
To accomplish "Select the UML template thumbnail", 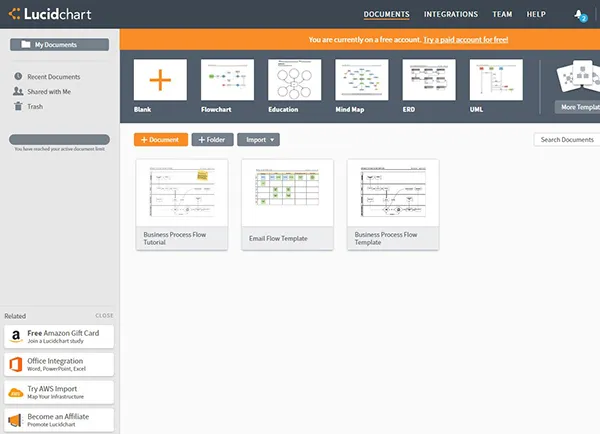I will pos(496,80).
